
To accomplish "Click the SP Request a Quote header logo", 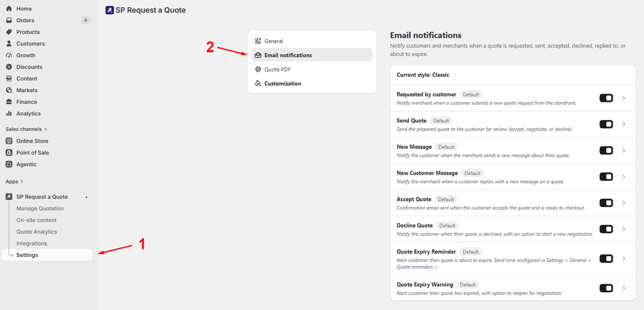I will 109,10.
